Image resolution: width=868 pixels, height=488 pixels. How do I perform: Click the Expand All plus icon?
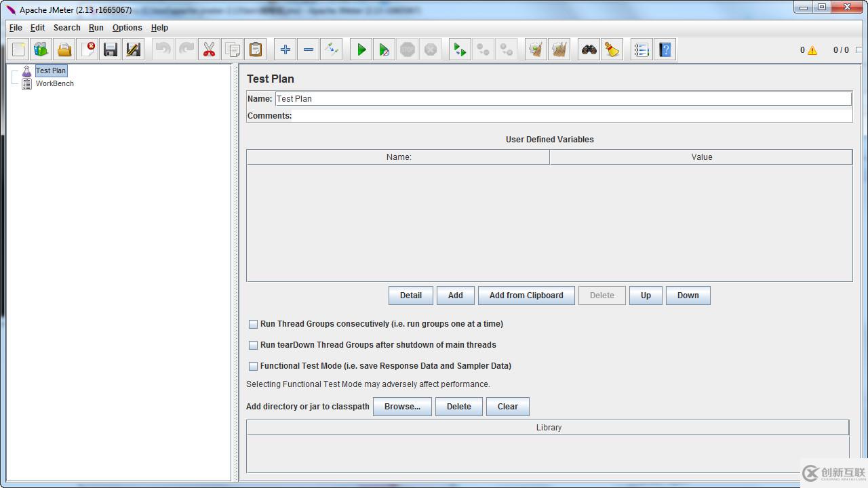point(285,49)
